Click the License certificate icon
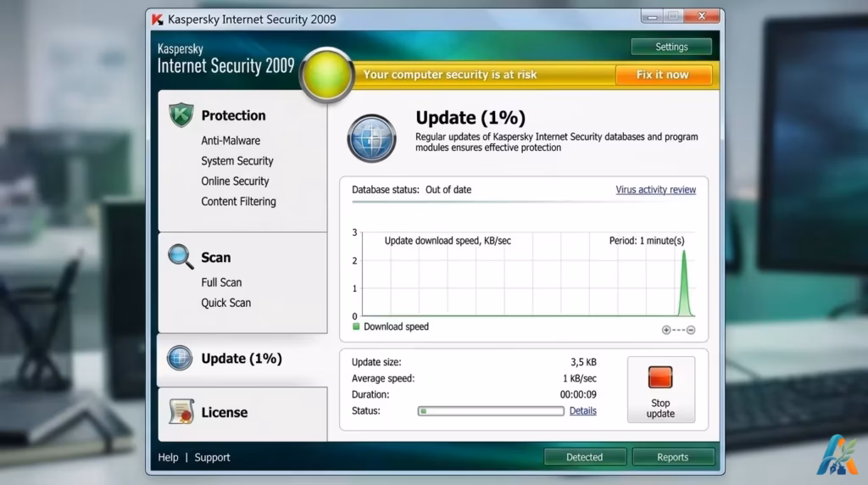This screenshot has height=485, width=868. pos(181,412)
